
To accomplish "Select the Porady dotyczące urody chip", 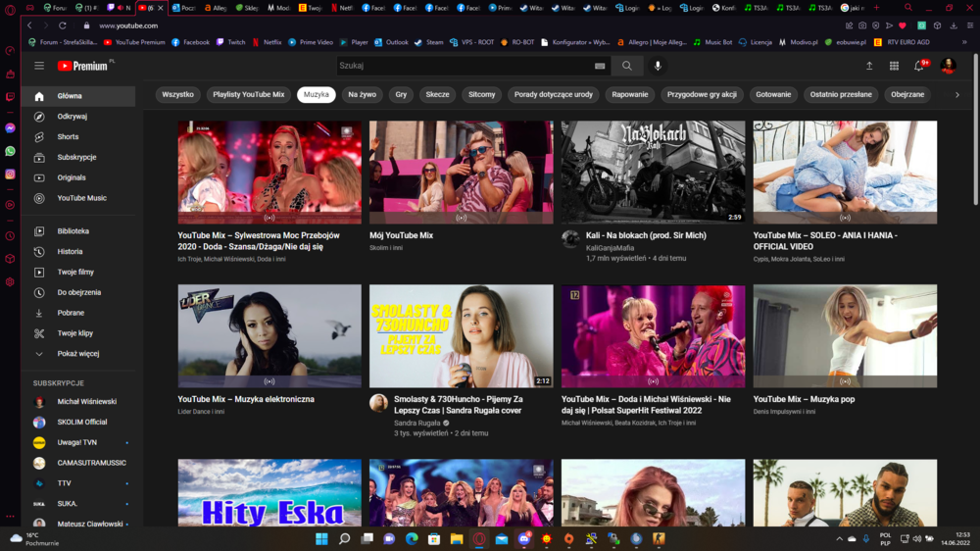I will [x=553, y=94].
